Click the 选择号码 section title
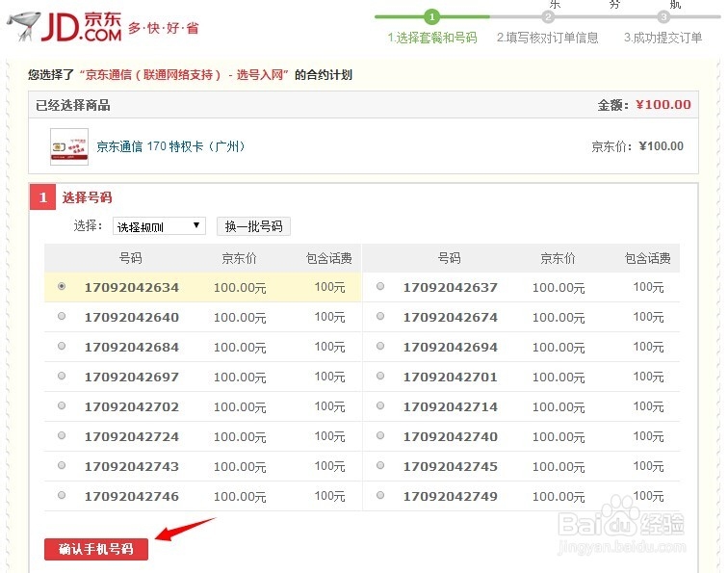This screenshot has height=573, width=728. 88,197
